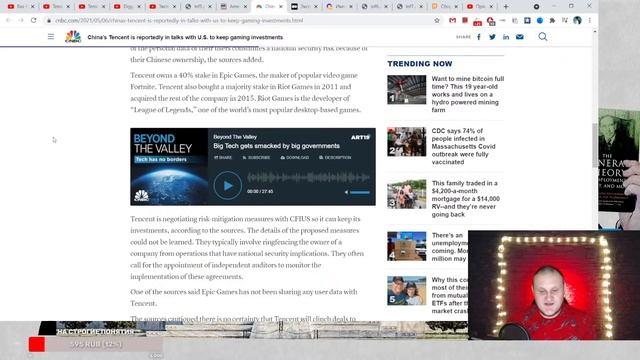This screenshot has width=640, height=360.
Task: Mute the podcast speaker icon
Action: (346, 192)
